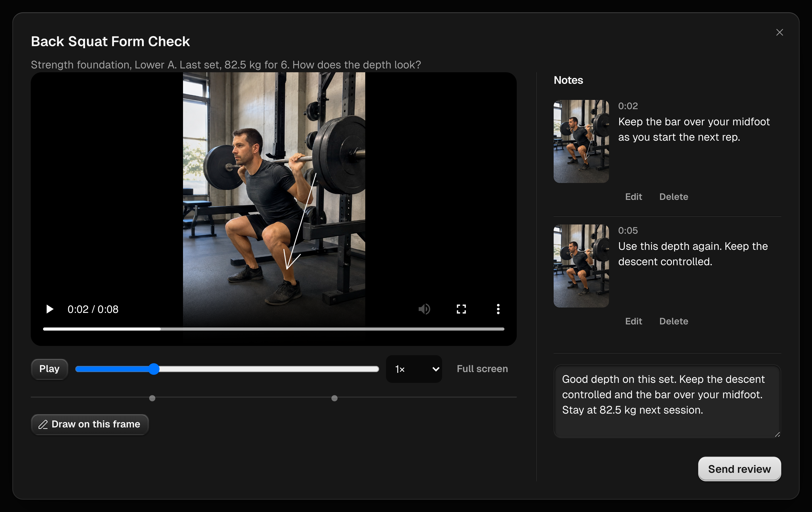This screenshot has width=812, height=512.
Task: Click the review summary text area
Action: tap(667, 401)
